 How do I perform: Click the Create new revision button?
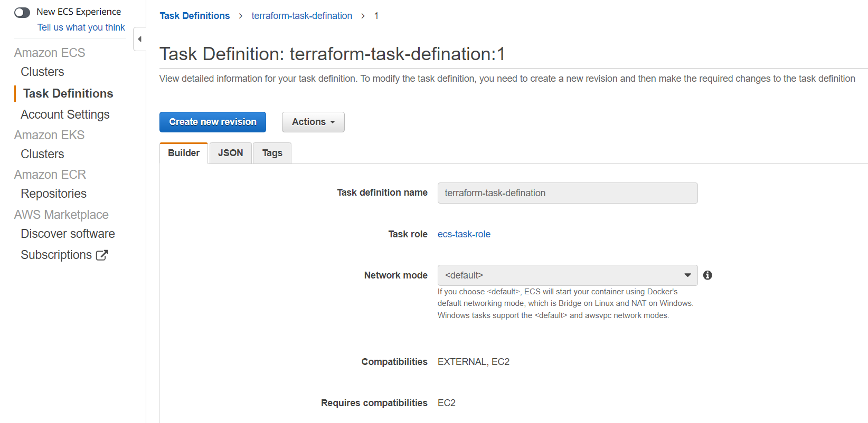pyautogui.click(x=213, y=122)
